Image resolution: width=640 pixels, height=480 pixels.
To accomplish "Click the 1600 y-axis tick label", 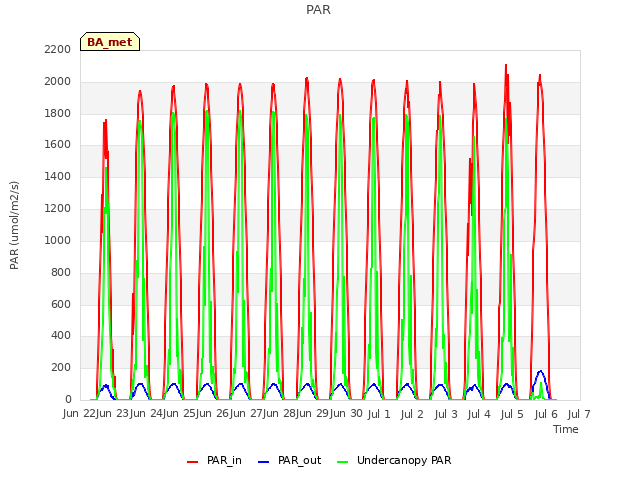I will tap(58, 144).
